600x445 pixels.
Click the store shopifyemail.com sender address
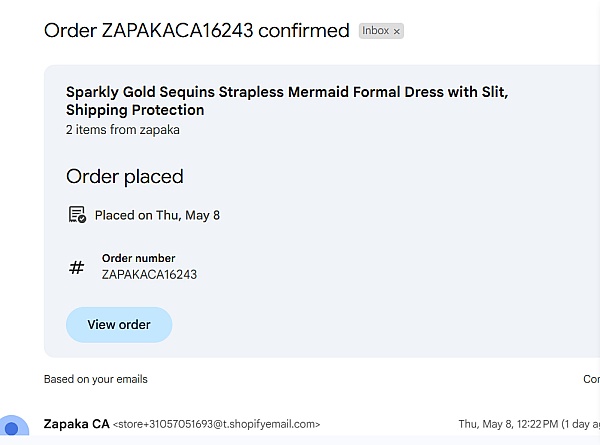(216, 424)
